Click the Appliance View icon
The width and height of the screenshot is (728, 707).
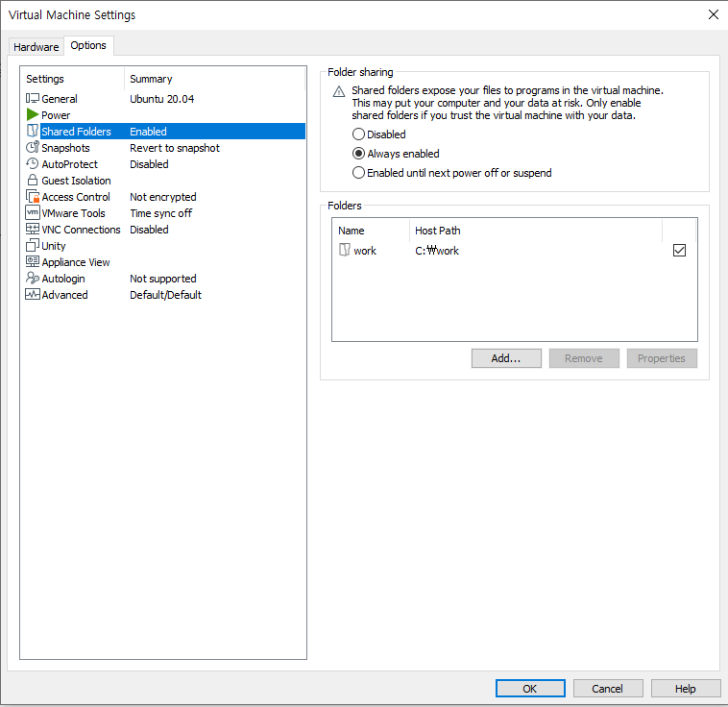(x=32, y=261)
